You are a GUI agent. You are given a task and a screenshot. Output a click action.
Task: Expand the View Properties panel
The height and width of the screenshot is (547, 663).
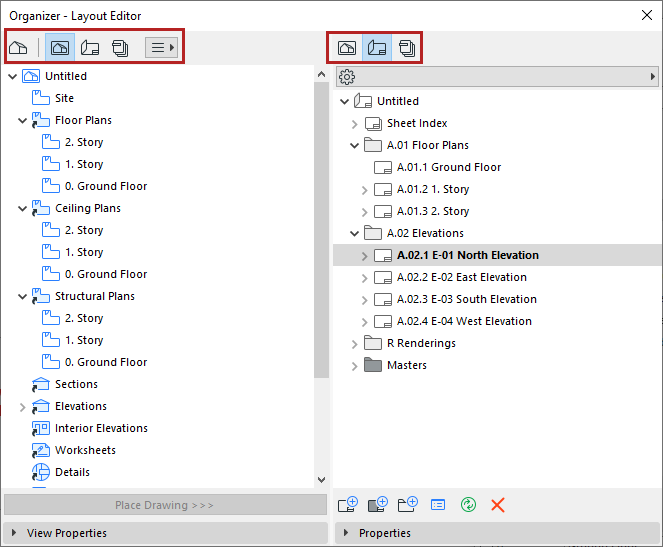(14, 533)
